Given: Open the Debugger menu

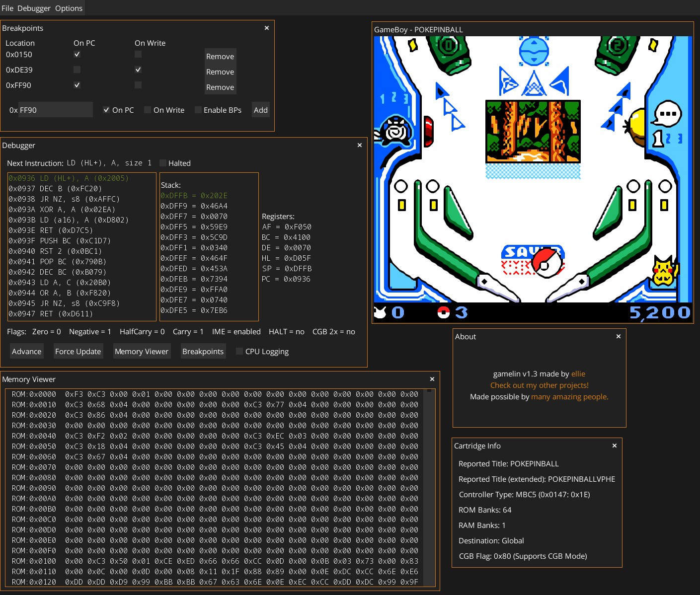Looking at the screenshot, I should (34, 8).
